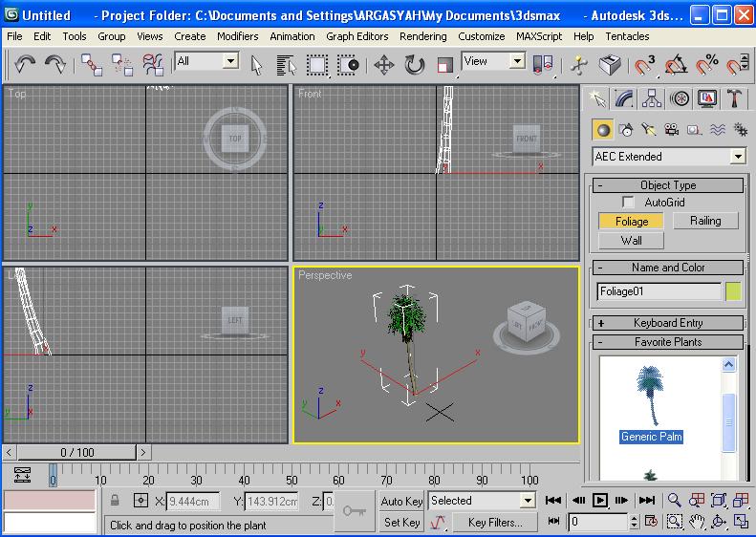The width and height of the screenshot is (756, 537).
Task: Collapse the Name and Color rollout
Action: (668, 267)
